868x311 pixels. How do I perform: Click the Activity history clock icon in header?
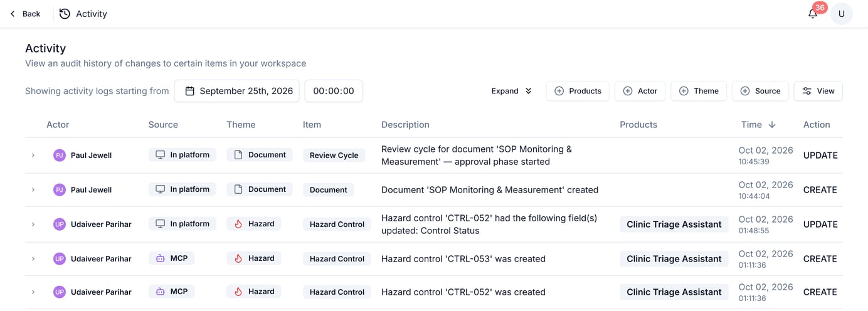[x=65, y=14]
